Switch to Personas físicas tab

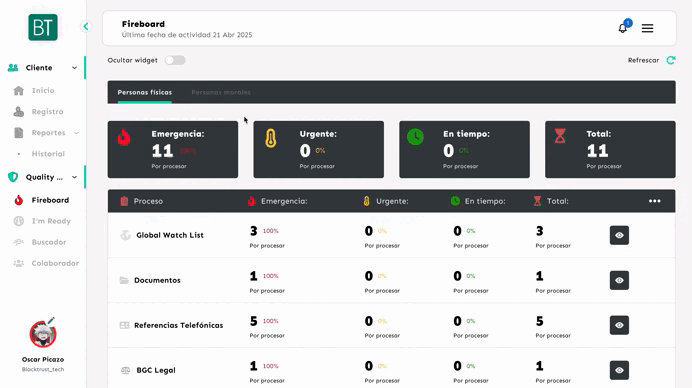click(x=145, y=92)
